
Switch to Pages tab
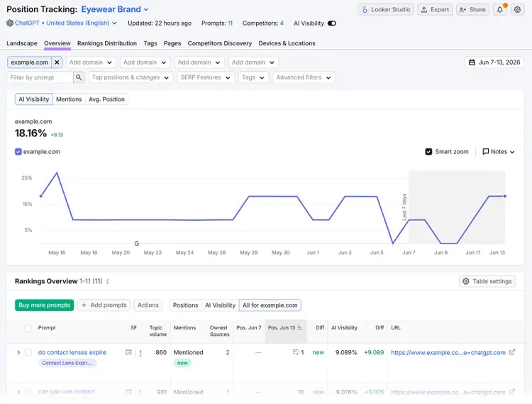[172, 43]
